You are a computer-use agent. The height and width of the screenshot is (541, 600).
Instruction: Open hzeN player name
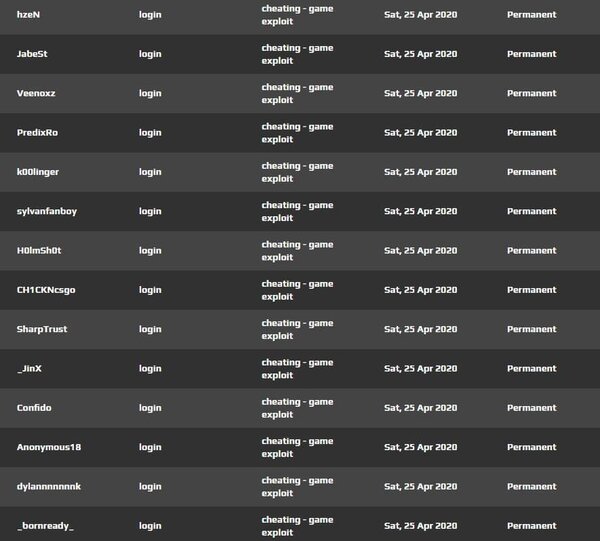click(28, 15)
